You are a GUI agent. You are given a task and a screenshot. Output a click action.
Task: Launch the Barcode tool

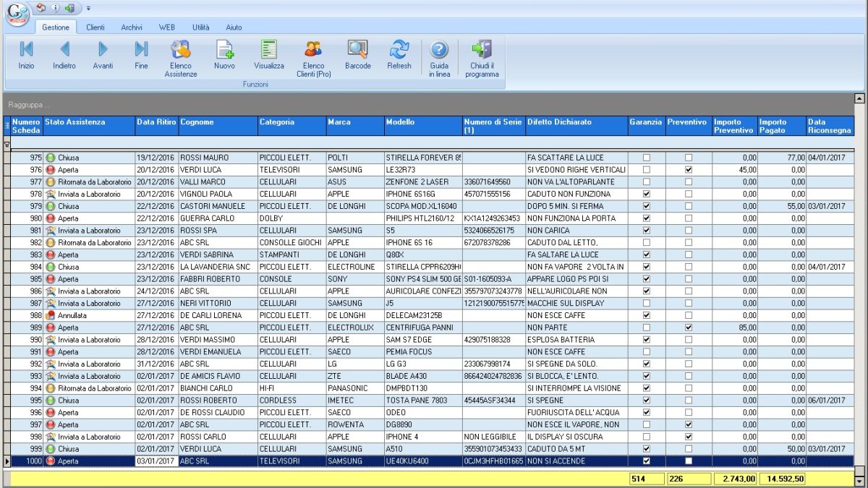pos(358,55)
